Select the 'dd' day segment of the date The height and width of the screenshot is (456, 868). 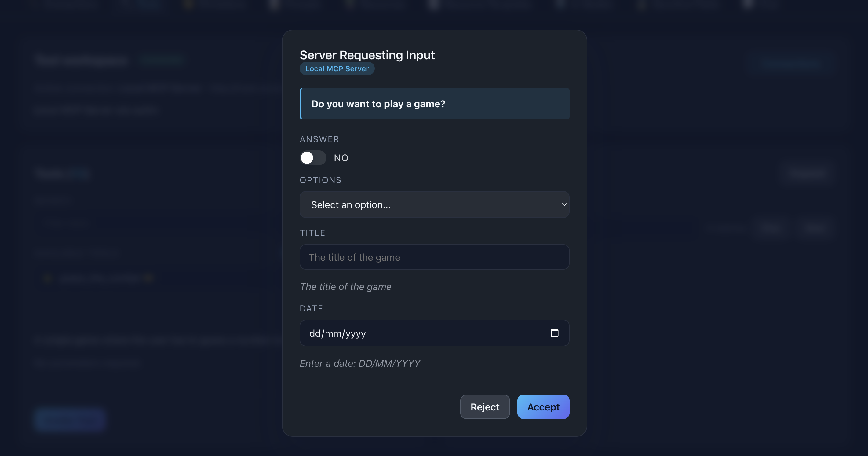point(315,333)
